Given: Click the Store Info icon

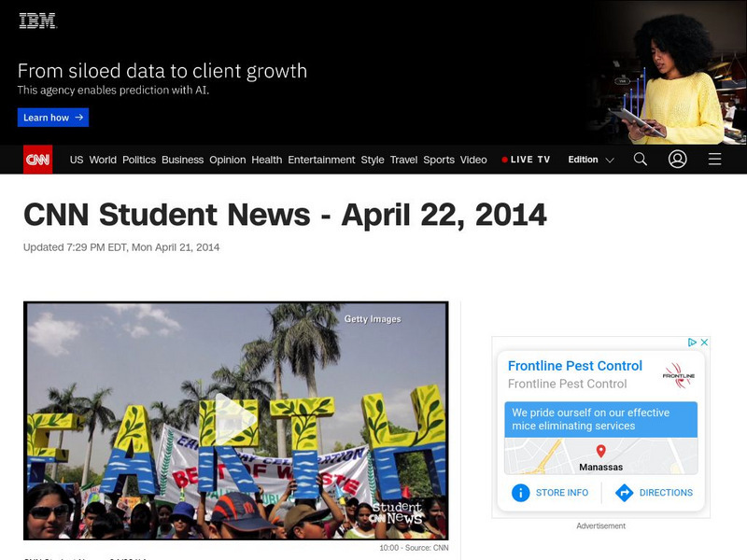Looking at the screenshot, I should (521, 493).
